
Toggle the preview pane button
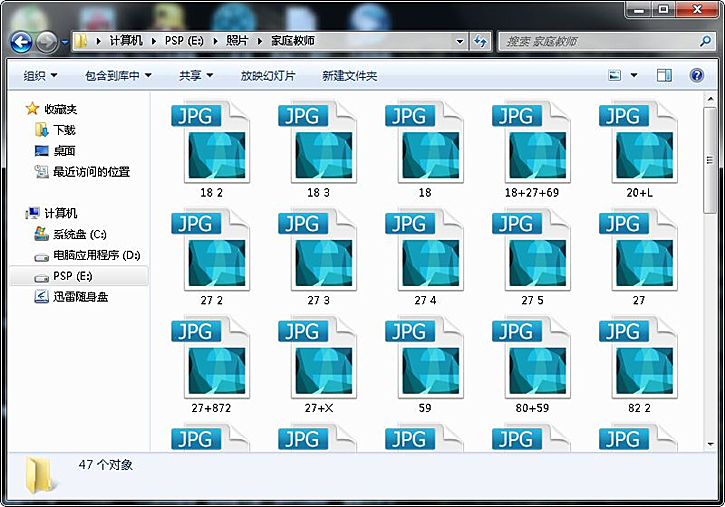coord(664,75)
